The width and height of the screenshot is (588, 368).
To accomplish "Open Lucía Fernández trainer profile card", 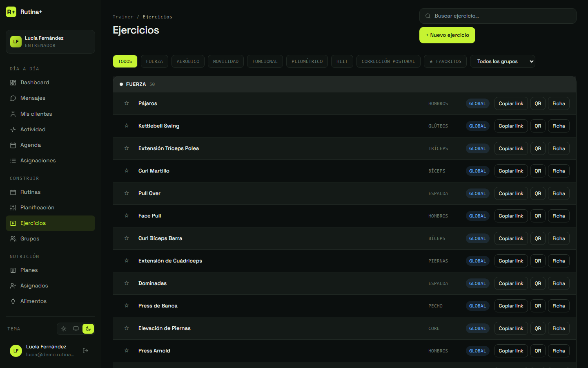I will click(50, 42).
